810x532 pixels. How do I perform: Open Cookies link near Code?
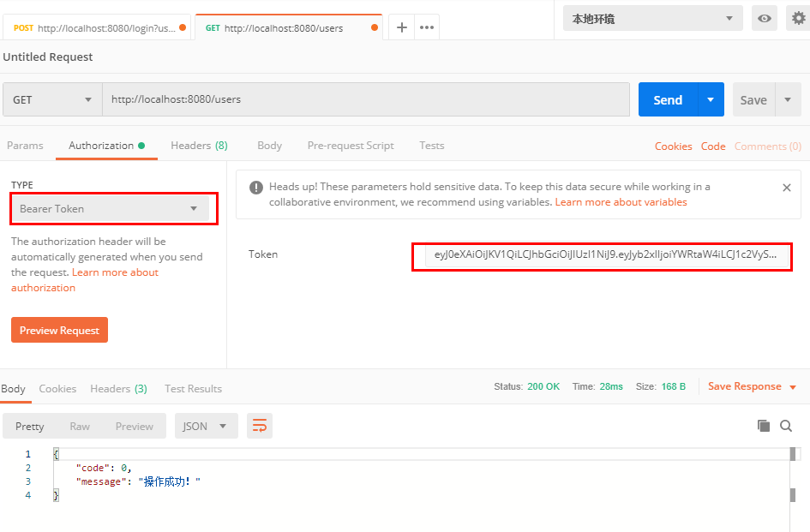tap(673, 146)
